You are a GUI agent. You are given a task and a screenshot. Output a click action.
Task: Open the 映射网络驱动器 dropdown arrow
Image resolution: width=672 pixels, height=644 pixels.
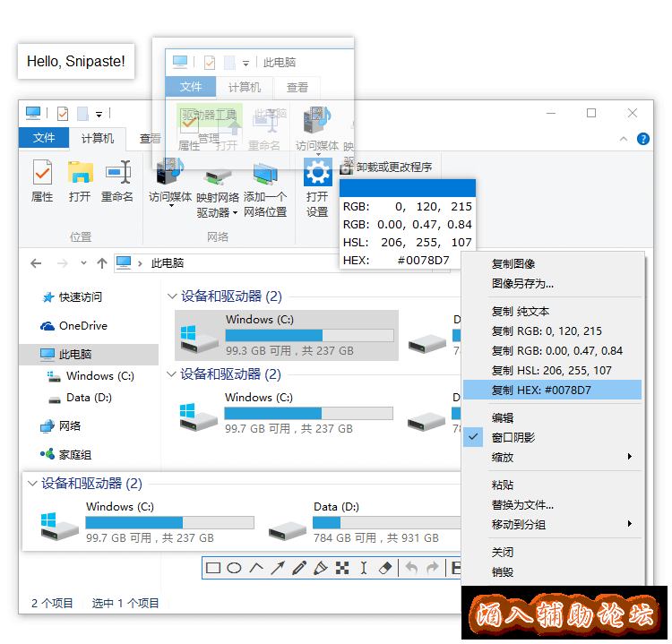coord(235,213)
